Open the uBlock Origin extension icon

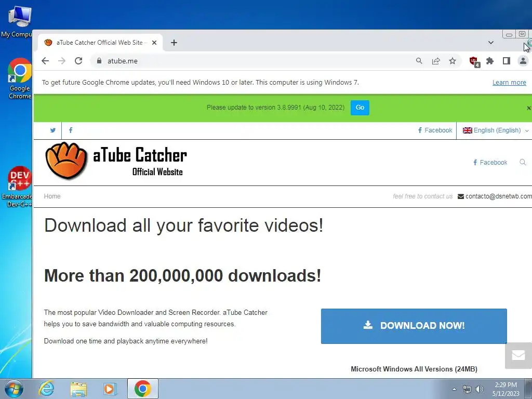point(474,62)
